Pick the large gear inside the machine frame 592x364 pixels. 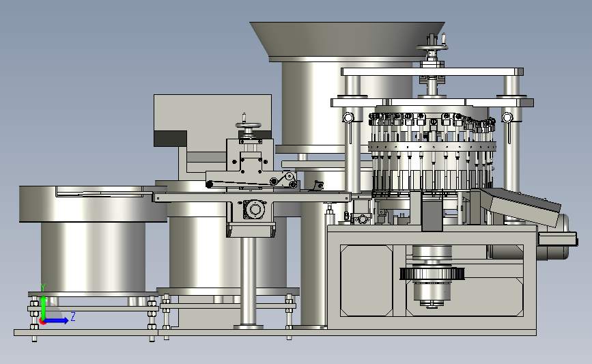(x=432, y=273)
